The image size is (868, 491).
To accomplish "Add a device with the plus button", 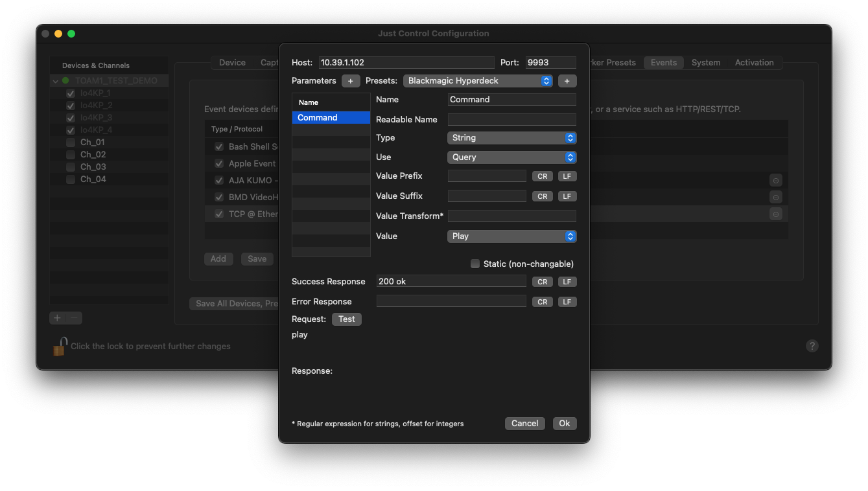I will click(x=58, y=318).
